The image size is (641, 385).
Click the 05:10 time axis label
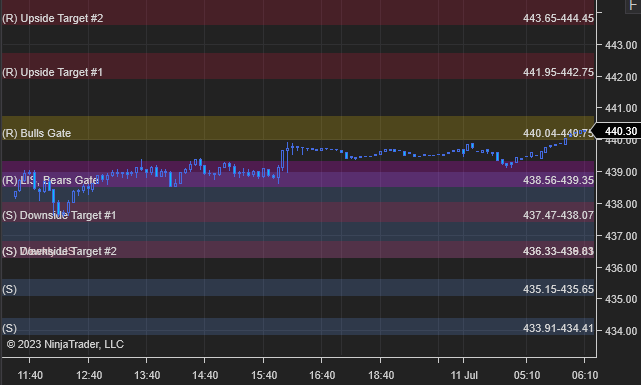[527, 375]
